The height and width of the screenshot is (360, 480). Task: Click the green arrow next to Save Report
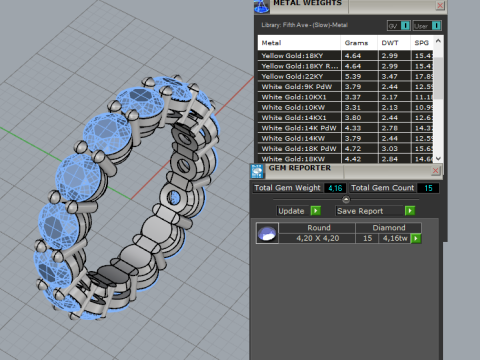pos(410,211)
